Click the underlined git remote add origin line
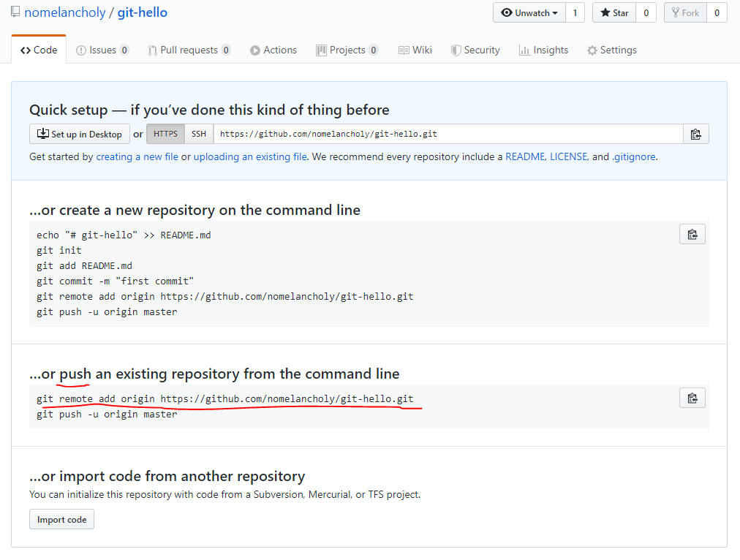The width and height of the screenshot is (740, 560). 225,399
